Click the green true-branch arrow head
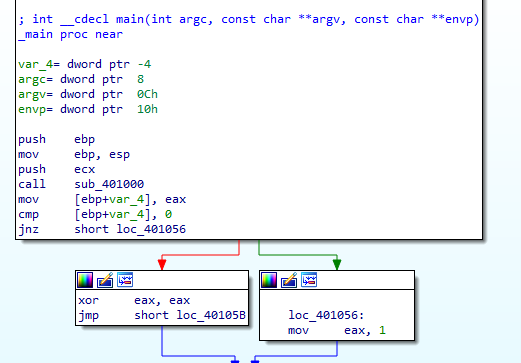The height and width of the screenshot is (363, 521). [337, 265]
